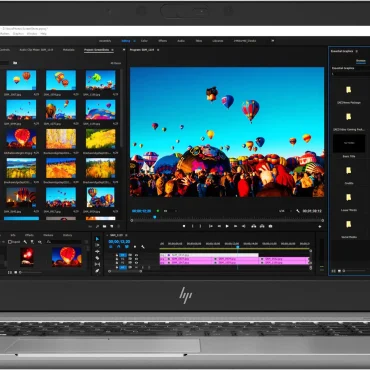Go to In point in Program monitor
The image size is (370, 370).
[x=211, y=226]
